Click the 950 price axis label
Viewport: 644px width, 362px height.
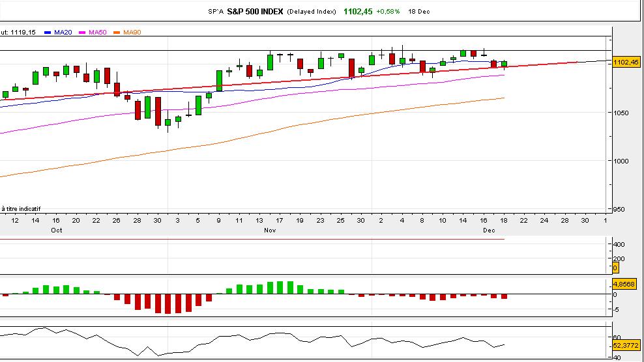coord(619,209)
